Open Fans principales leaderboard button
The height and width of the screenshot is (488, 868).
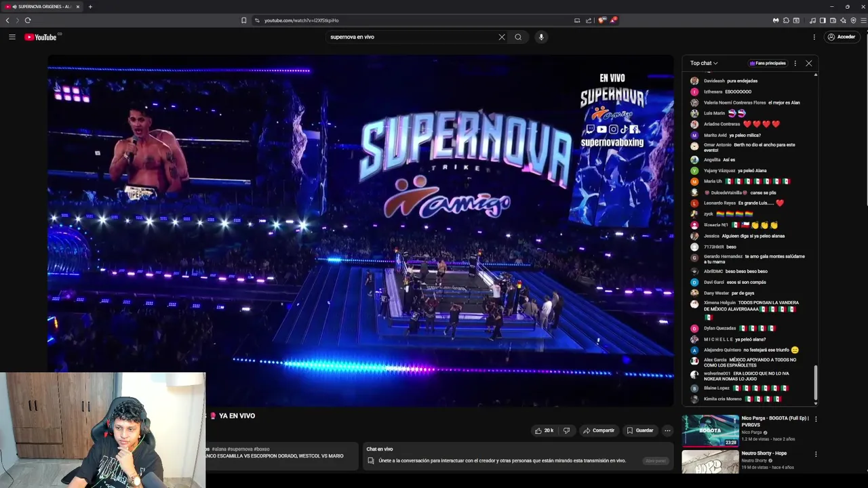(768, 63)
